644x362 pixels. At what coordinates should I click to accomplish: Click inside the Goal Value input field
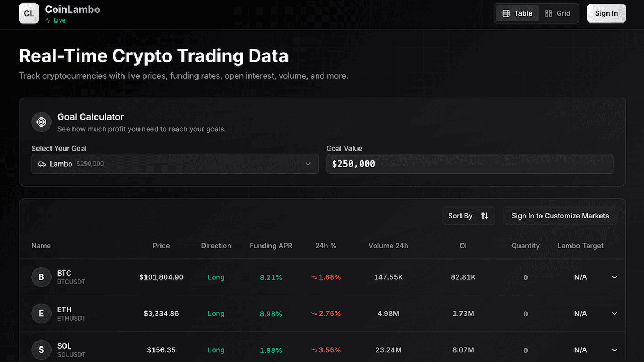pos(470,164)
